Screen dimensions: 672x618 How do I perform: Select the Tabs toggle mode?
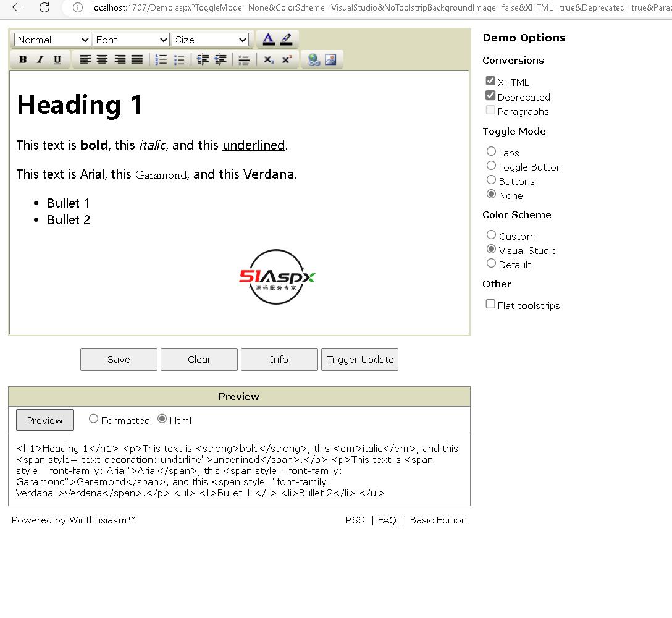tap(491, 151)
